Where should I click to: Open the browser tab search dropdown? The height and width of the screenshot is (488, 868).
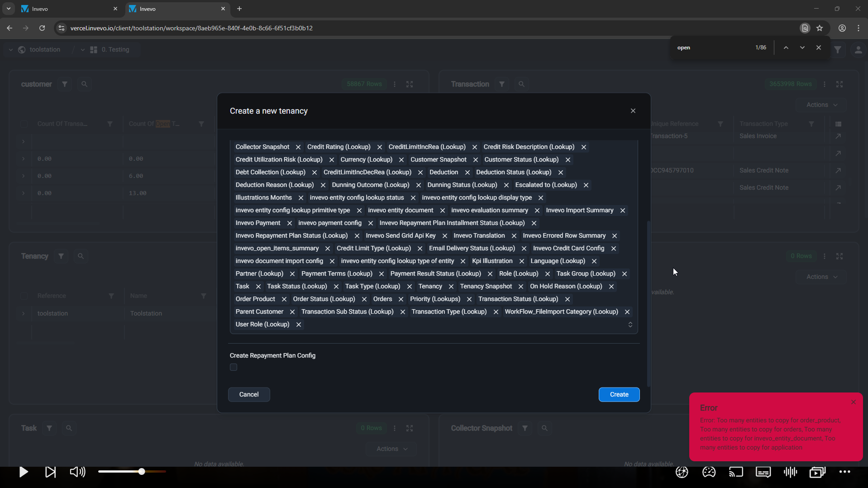(8, 9)
